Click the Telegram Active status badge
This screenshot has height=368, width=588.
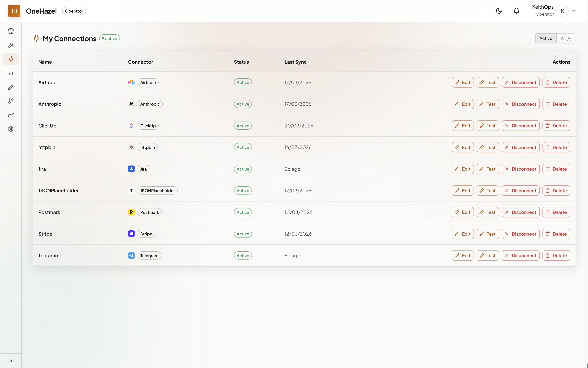point(243,256)
